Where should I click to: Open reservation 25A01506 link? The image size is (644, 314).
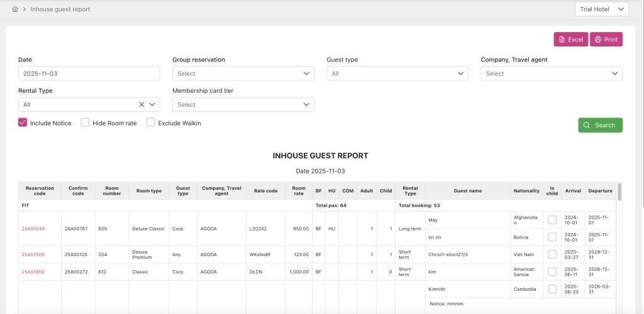tap(33, 254)
